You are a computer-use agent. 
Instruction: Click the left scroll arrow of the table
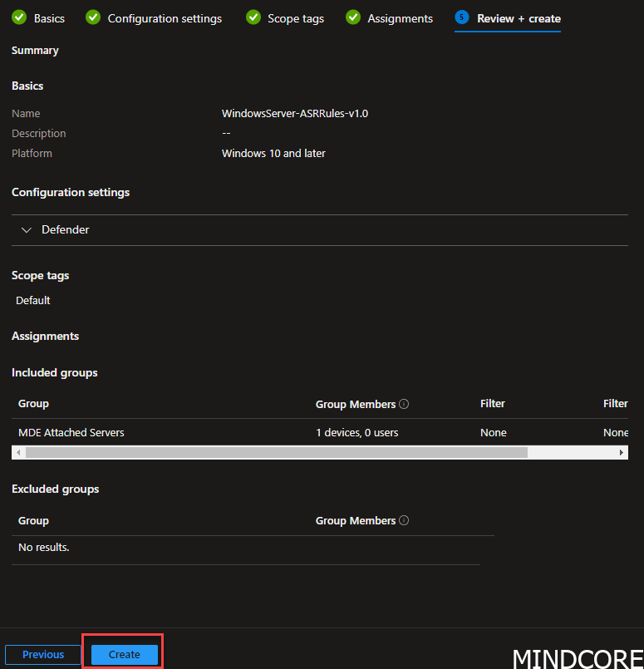pos(18,452)
